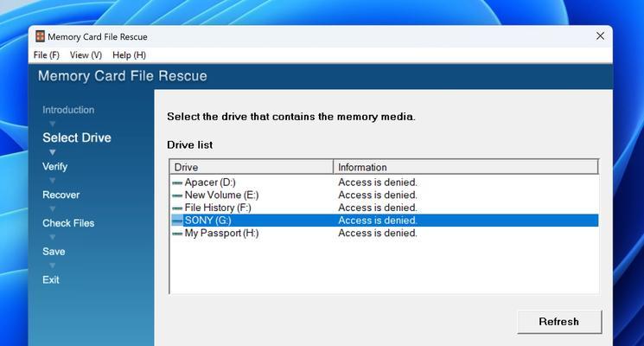Viewport: 644px width, 346px height.
Task: Click the drive icon beside File History (F:)
Action: (177, 208)
